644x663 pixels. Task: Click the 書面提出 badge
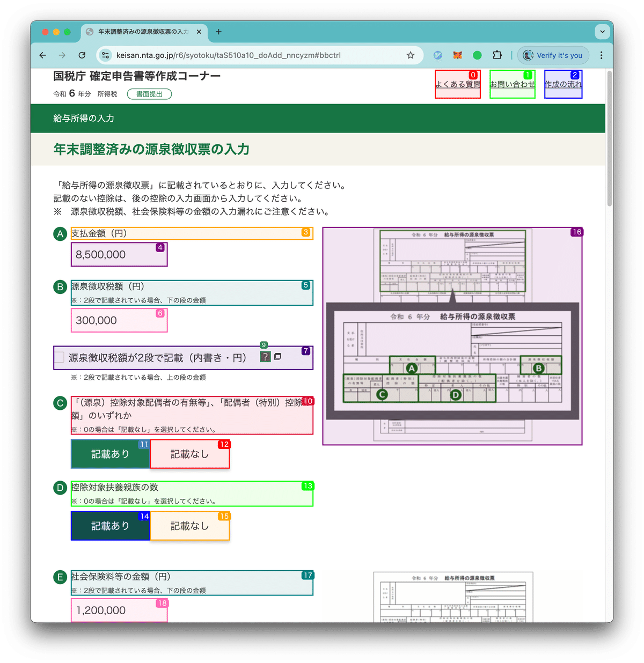[x=149, y=94]
